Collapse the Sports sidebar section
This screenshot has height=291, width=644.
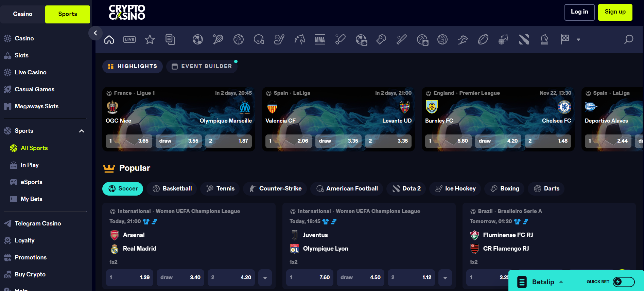click(82, 131)
